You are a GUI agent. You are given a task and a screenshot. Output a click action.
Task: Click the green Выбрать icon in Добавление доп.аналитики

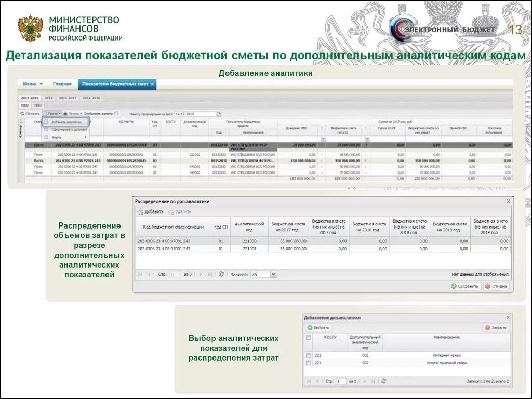click(310, 327)
